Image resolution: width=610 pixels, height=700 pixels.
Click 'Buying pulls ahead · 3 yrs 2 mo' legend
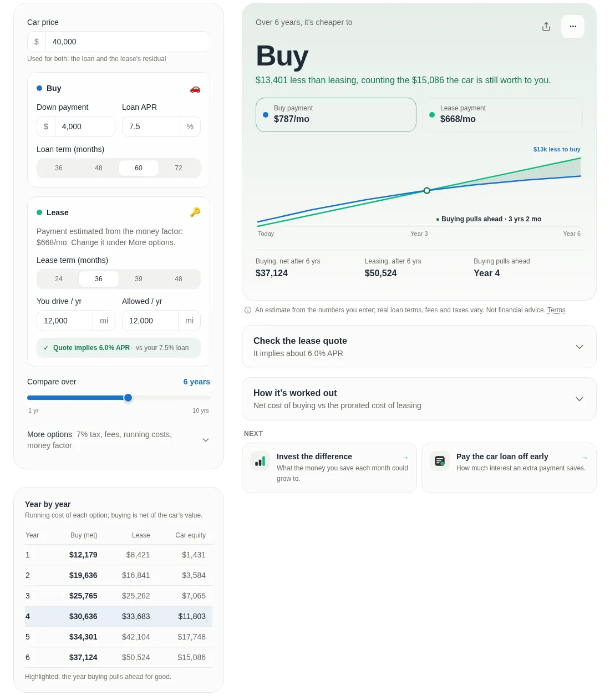pos(489,219)
